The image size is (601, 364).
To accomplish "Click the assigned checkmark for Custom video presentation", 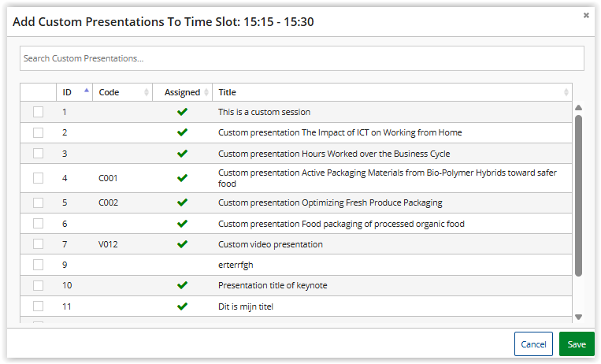I will (x=183, y=244).
